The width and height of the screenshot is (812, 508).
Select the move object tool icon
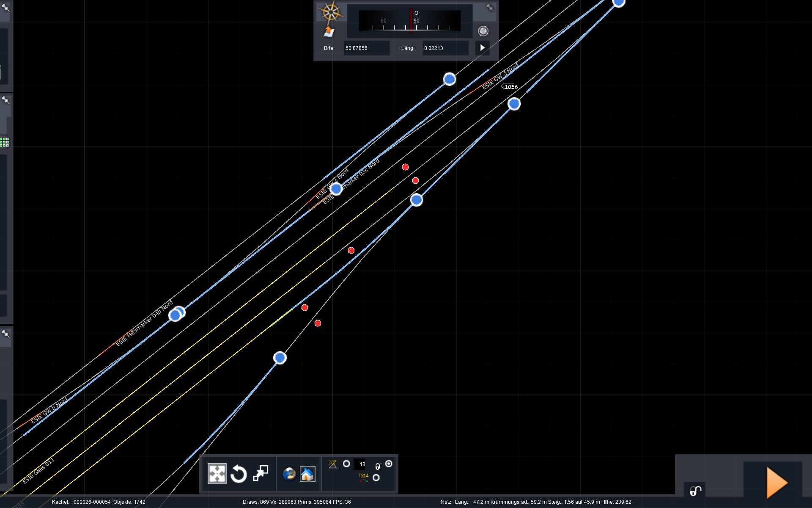[x=217, y=474]
